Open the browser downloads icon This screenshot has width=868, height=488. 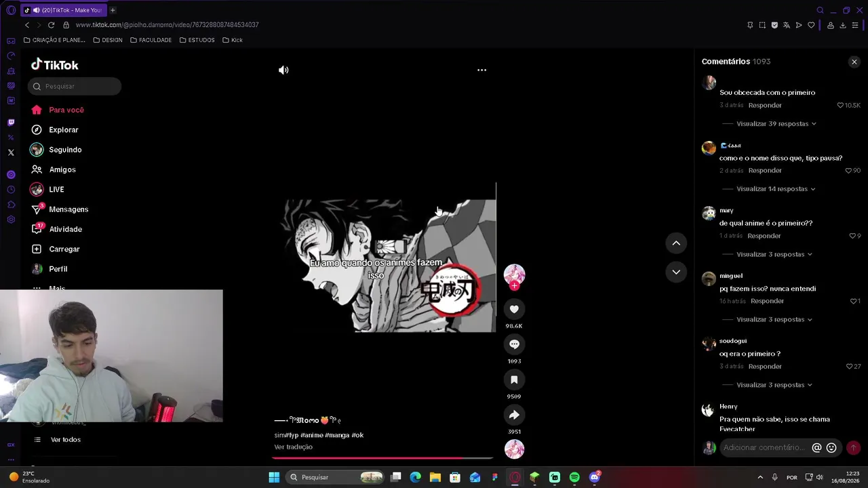click(x=843, y=25)
